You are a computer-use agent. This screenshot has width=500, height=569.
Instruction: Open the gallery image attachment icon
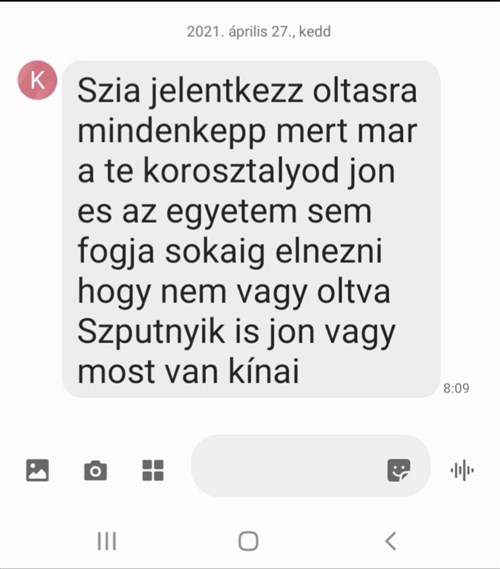click(37, 470)
